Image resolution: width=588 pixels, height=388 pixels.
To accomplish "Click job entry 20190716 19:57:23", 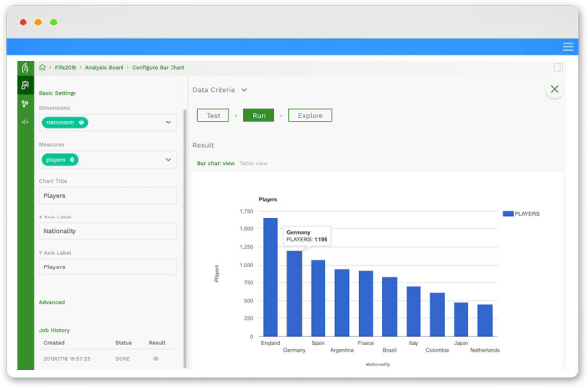I will [x=67, y=359].
